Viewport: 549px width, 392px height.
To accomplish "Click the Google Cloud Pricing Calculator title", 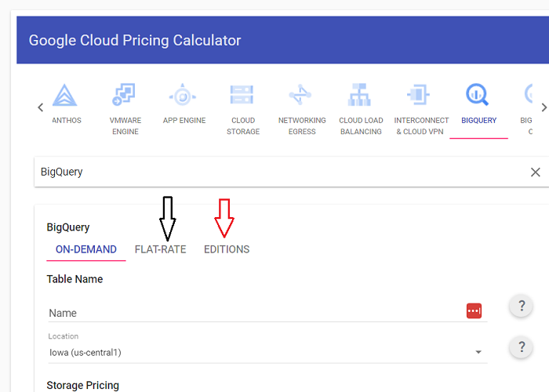I will coord(135,40).
